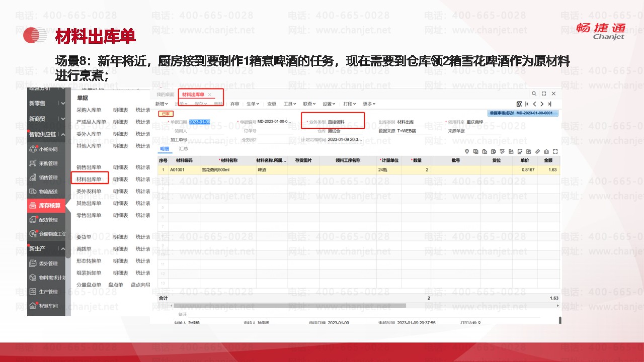Image resolution: width=644 pixels, height=362 pixels.
Task: Click the 数量 column header
Action: [x=417, y=160]
